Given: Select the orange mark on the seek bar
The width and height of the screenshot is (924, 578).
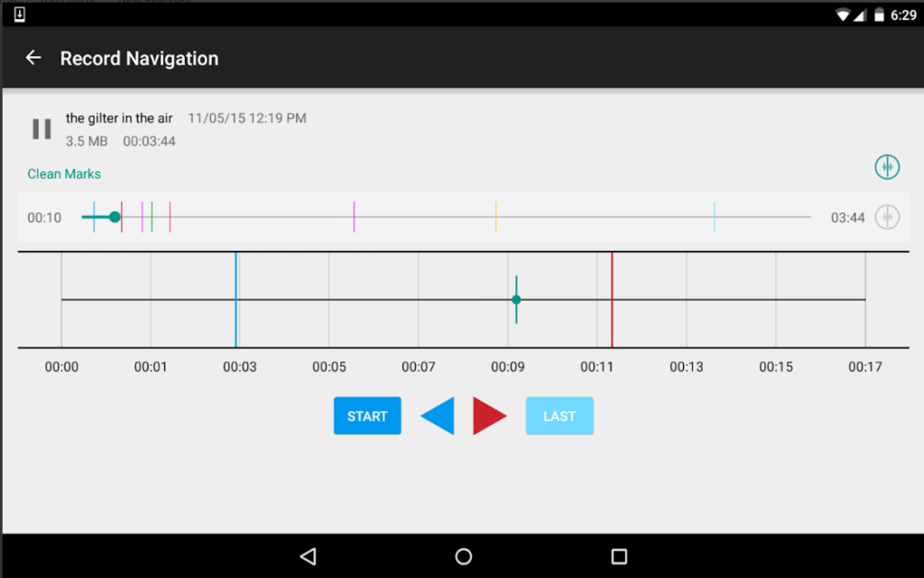Looking at the screenshot, I should [x=495, y=217].
